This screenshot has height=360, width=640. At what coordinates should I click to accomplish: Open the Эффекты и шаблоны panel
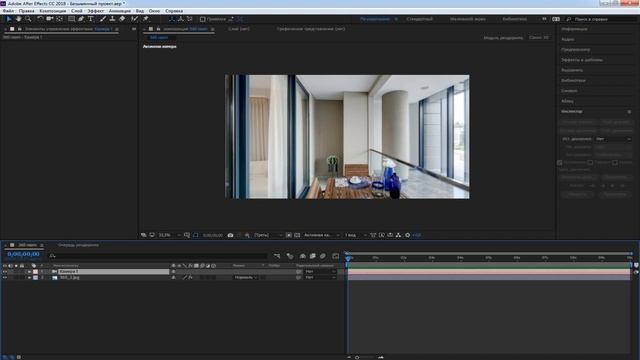(x=582, y=60)
